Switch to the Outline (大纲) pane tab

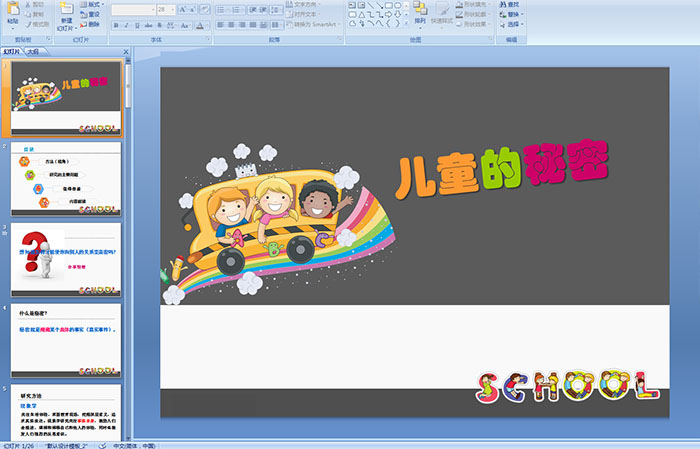click(x=33, y=52)
